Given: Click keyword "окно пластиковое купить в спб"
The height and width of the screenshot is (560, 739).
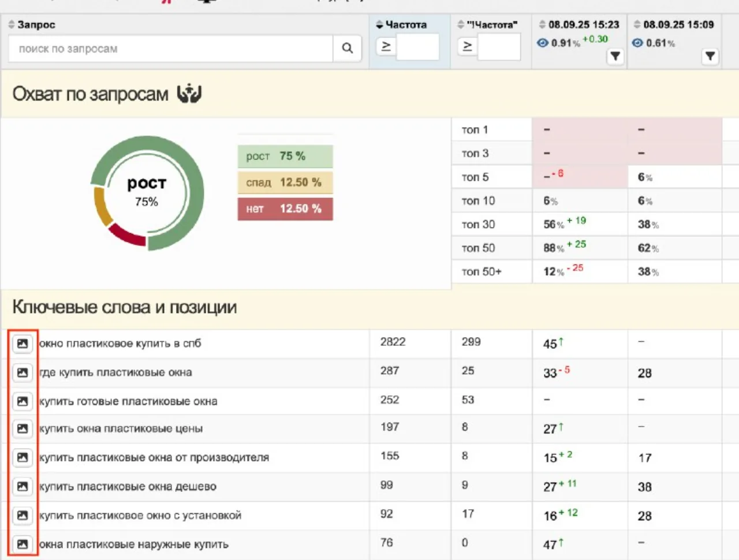Looking at the screenshot, I should click(120, 344).
